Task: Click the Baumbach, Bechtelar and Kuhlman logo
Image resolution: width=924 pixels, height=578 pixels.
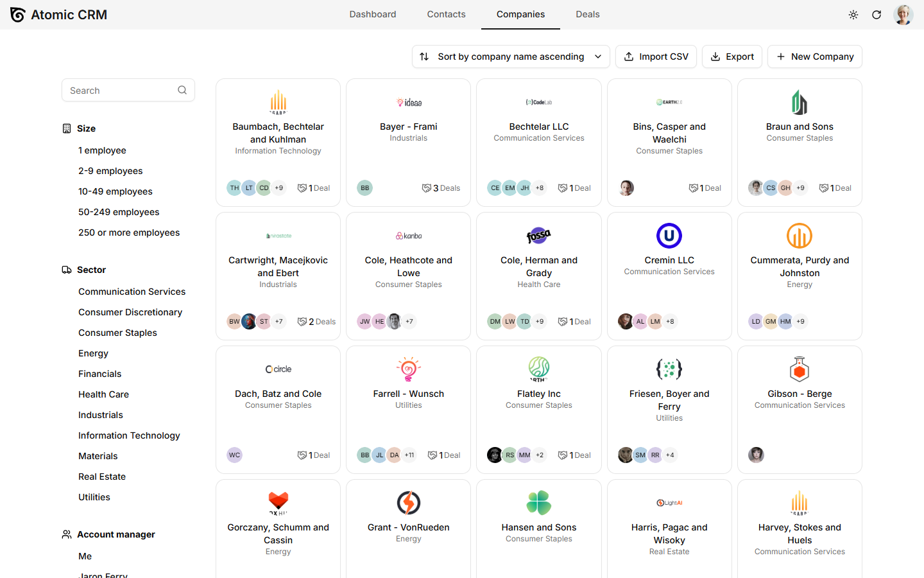Action: [278, 102]
